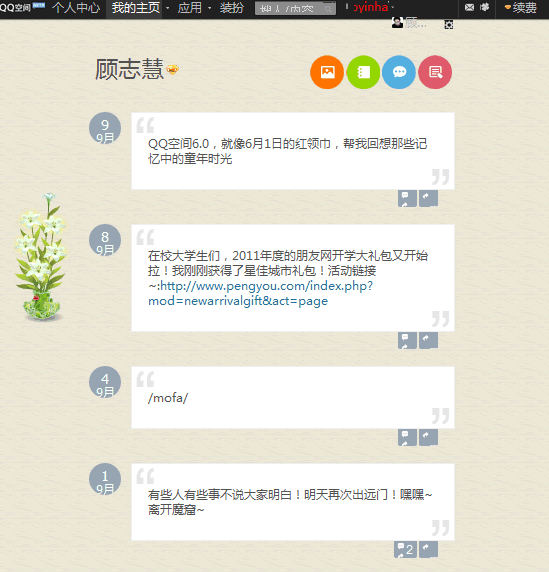Comment on the QQ空间6.0 post
Viewport: 549px width, 572px height.
[x=407, y=199]
